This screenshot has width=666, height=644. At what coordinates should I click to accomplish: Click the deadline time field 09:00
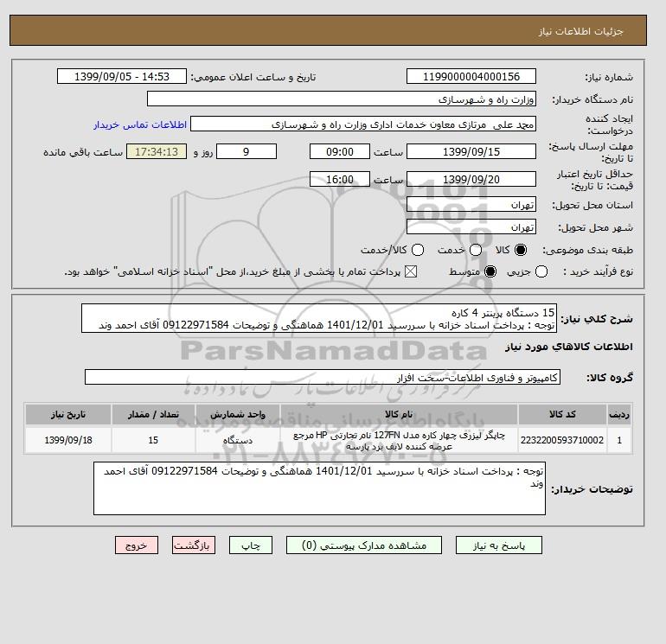[340, 151]
